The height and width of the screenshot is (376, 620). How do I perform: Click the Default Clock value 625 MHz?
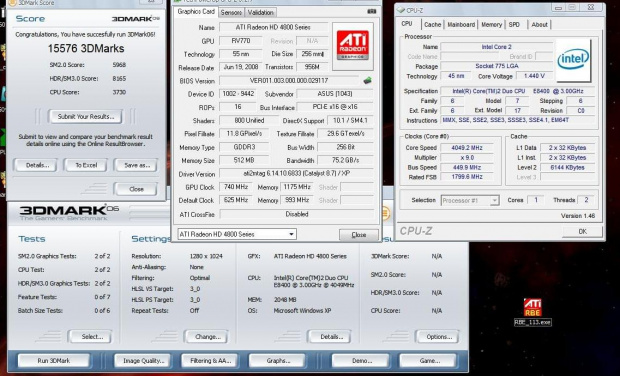point(236,200)
